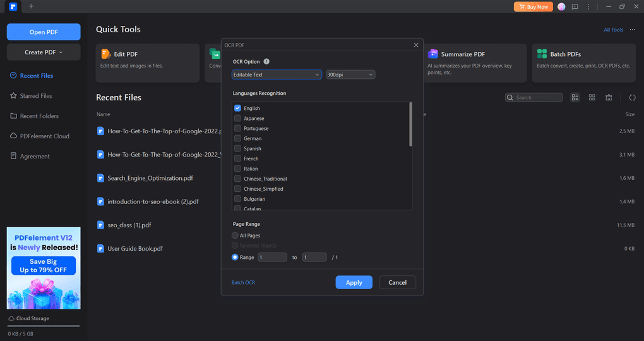Click the file icon of Search_Engine_Optimization.pdf
The image size is (644, 341).
point(100,178)
